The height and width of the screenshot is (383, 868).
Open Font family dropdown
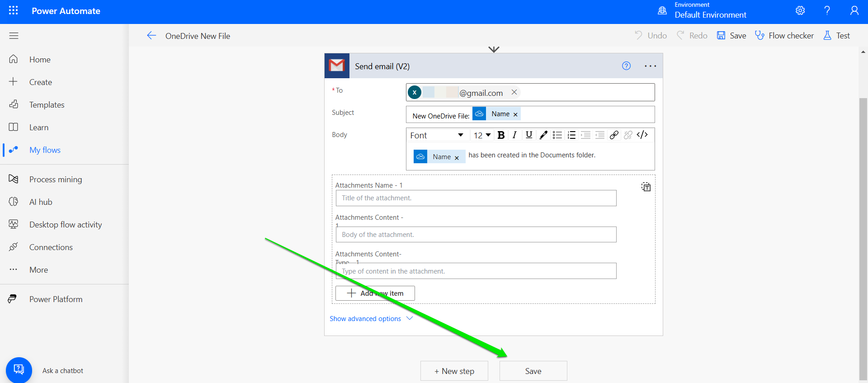click(437, 135)
